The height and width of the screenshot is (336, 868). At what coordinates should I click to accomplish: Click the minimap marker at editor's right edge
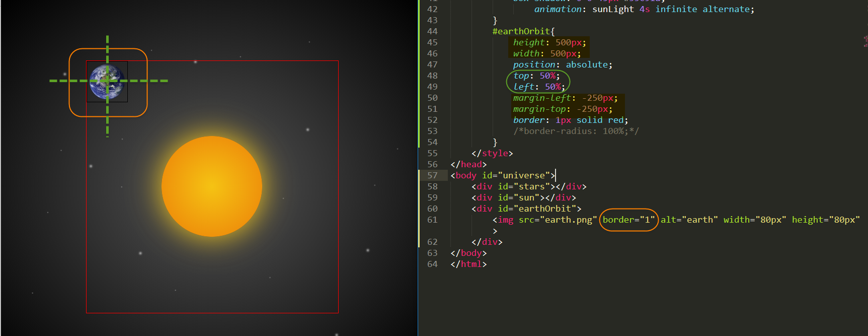[865, 41]
